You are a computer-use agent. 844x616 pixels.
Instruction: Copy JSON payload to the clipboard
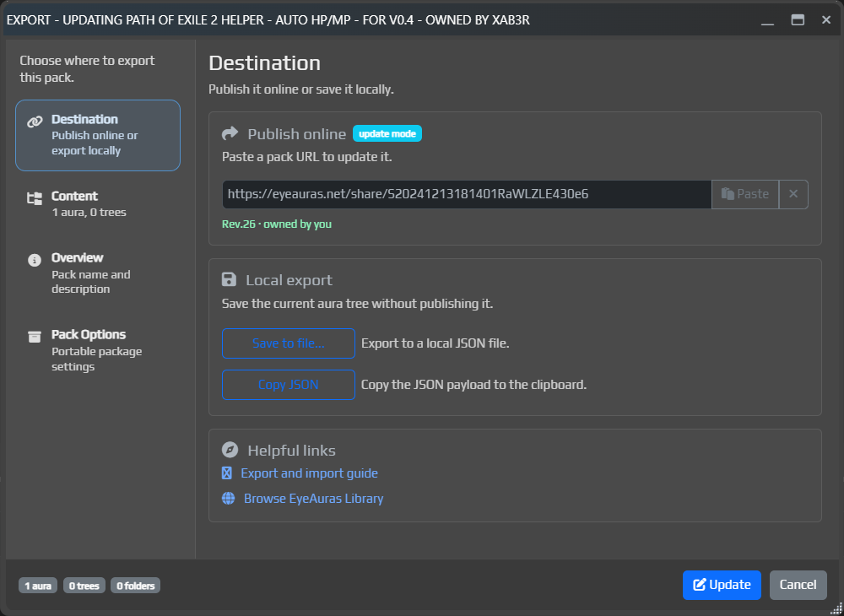tap(288, 384)
